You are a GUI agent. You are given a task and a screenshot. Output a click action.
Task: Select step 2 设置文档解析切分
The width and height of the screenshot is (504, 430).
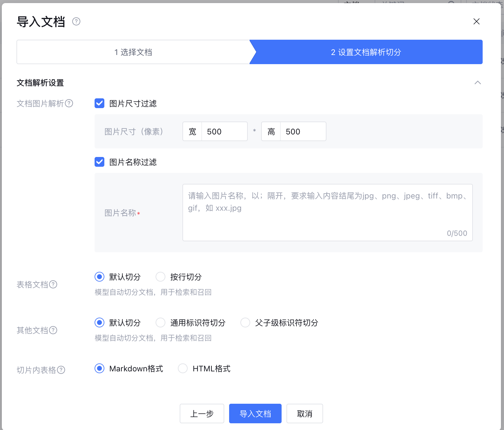(x=366, y=52)
